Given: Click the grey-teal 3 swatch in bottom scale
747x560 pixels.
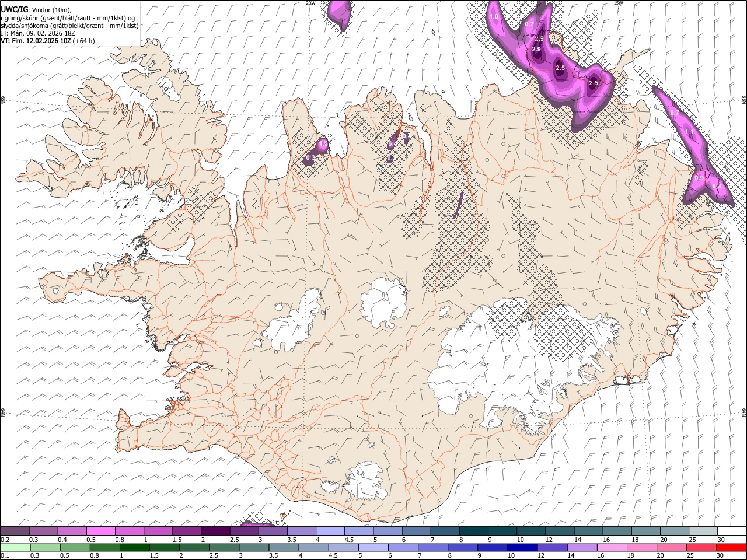Looking at the screenshot, I should (254, 548).
